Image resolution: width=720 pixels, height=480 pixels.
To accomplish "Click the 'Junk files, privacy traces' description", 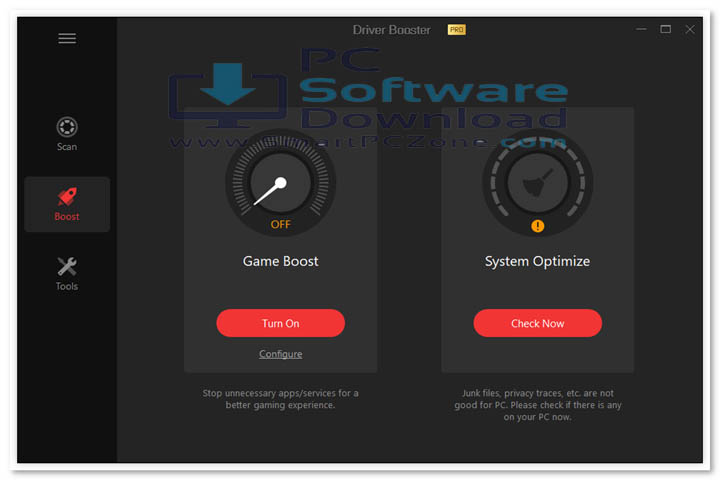I will click(x=537, y=405).
